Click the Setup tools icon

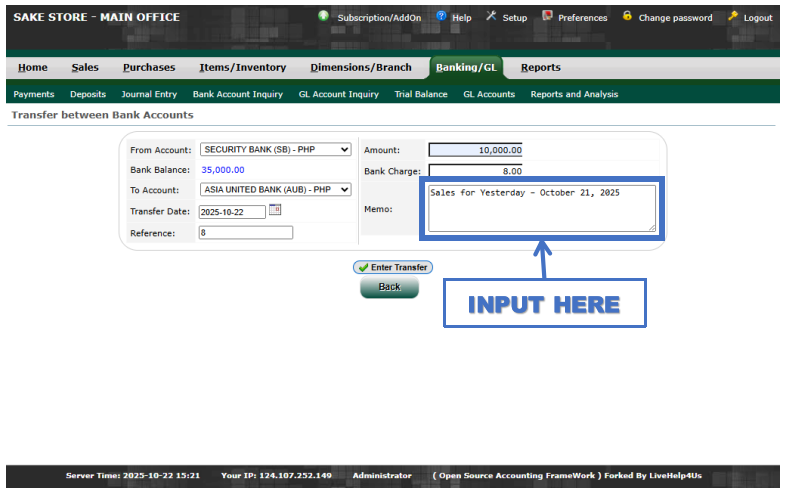coord(491,16)
